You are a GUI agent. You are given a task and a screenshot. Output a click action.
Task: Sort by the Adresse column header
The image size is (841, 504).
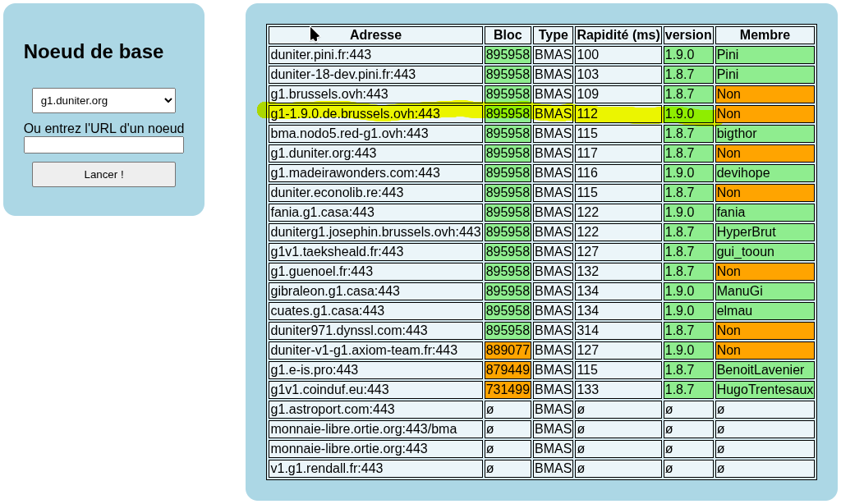tap(375, 35)
